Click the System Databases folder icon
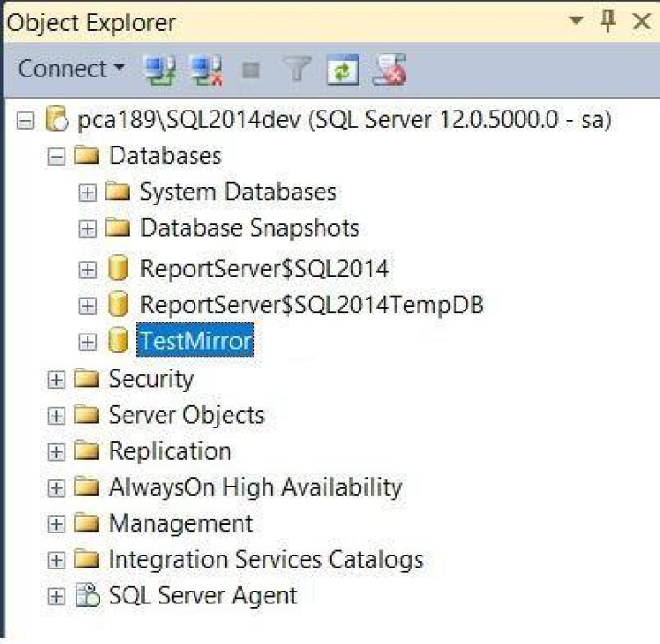 [117, 191]
